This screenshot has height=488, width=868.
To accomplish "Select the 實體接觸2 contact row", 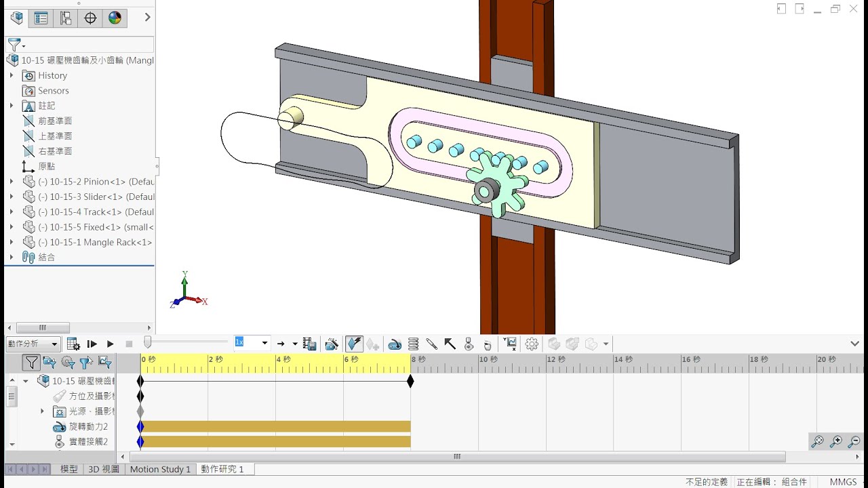I will [81, 441].
